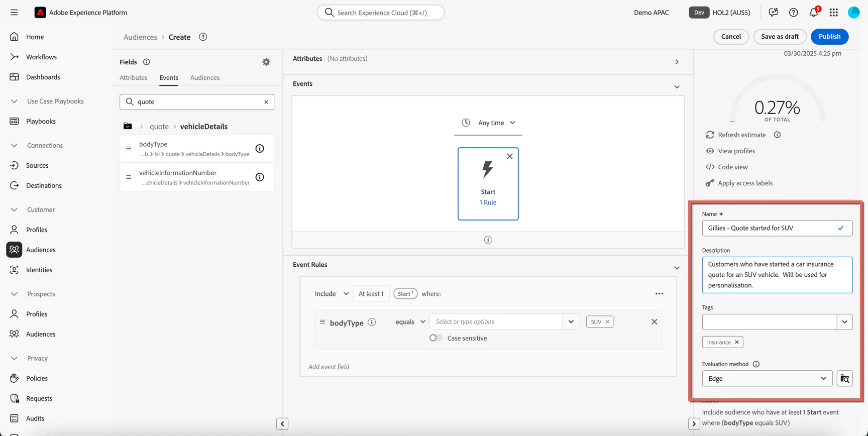Open the Evaluation method Edge dropdown
The height and width of the screenshot is (436, 868).
tap(767, 379)
